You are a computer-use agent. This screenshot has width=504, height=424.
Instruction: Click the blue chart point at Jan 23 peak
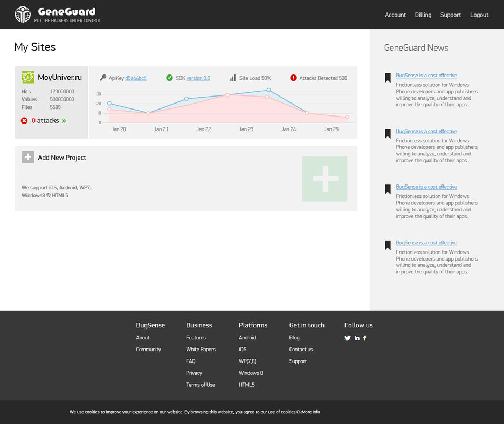click(x=268, y=90)
